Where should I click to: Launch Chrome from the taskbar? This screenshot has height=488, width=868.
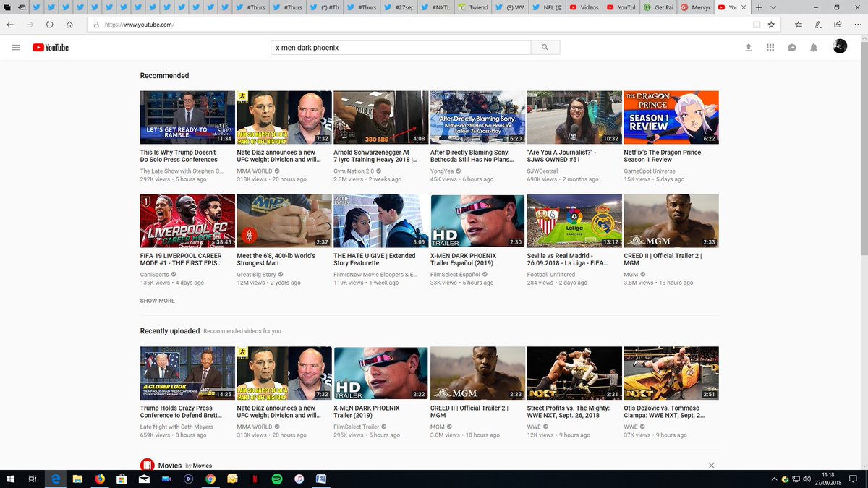pyautogui.click(x=210, y=479)
